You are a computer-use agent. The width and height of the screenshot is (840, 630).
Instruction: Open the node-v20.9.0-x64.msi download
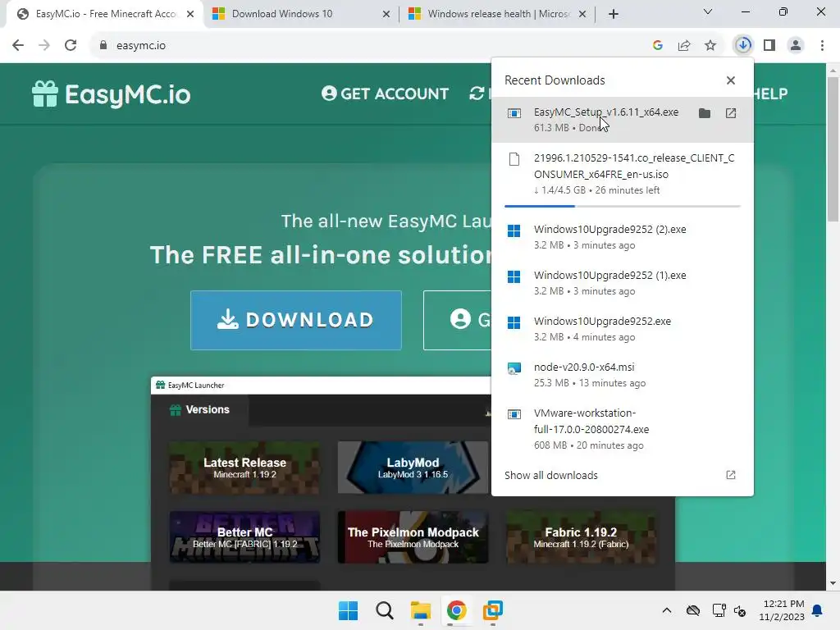coord(623,375)
